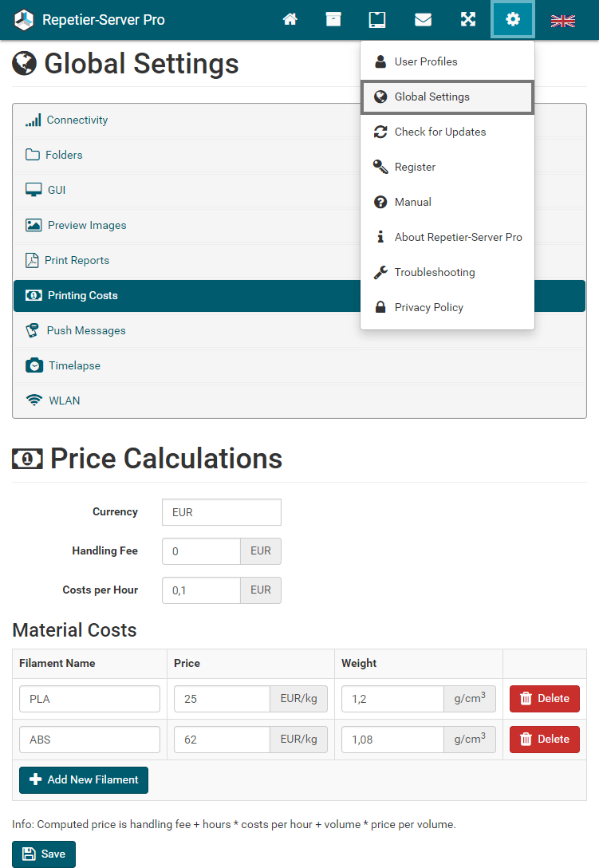Click the Repetier-Server Pro logo
Viewport: 599px width, 868px height.
coord(89,20)
